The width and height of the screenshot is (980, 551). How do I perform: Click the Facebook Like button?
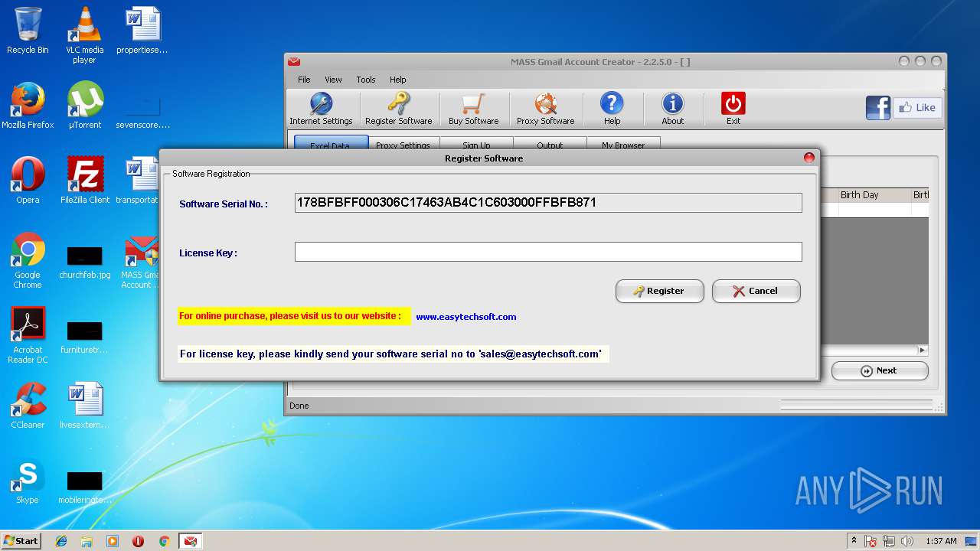click(917, 108)
